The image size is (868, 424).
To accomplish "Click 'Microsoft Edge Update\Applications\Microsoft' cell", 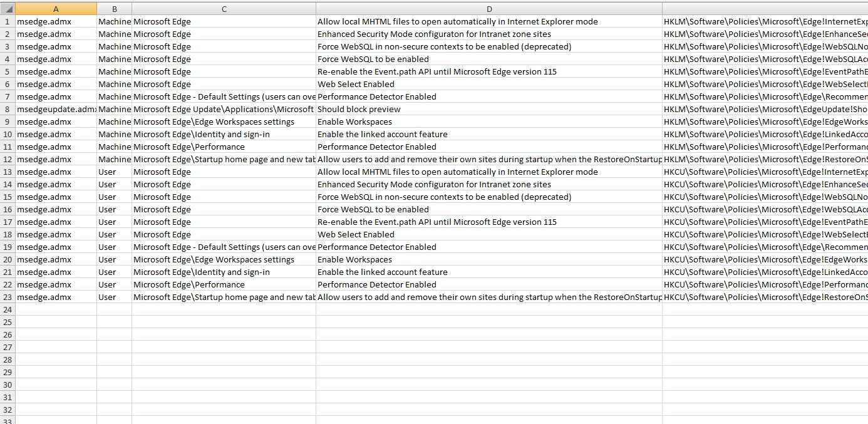I will point(224,109).
